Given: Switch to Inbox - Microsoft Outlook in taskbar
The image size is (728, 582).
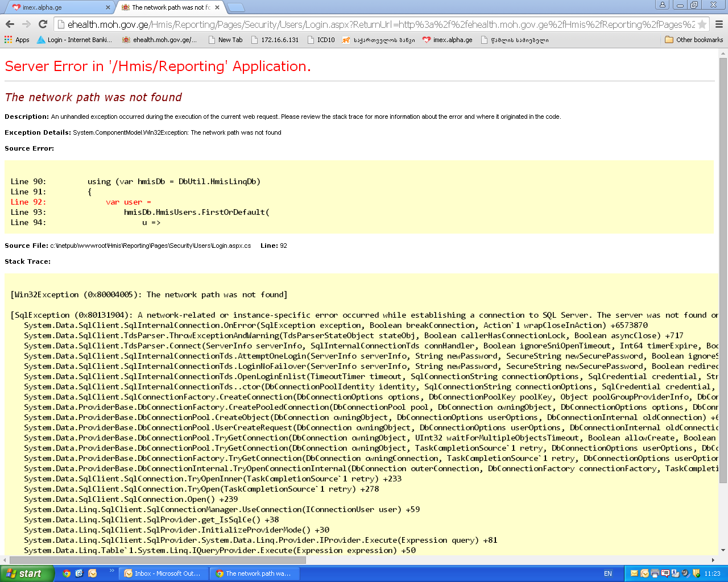Looking at the screenshot, I should click(163, 573).
